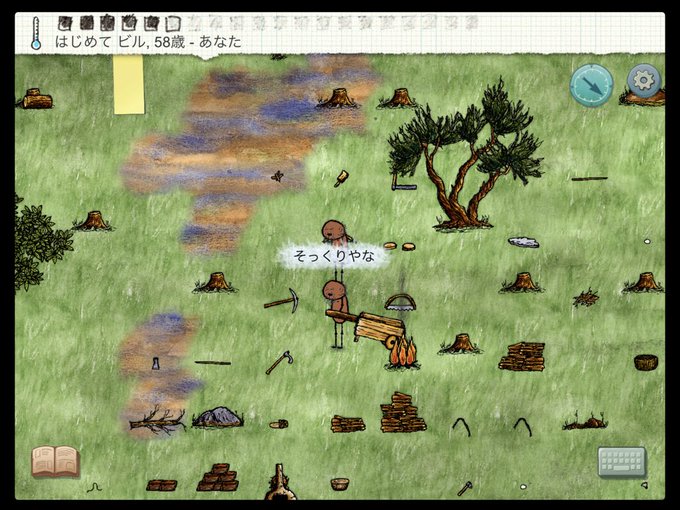
Task: Pick up the flat gray rock
Action: [523, 242]
